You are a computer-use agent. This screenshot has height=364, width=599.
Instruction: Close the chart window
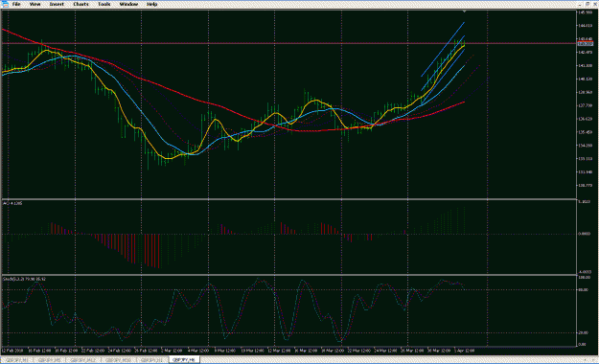pos(595,4)
